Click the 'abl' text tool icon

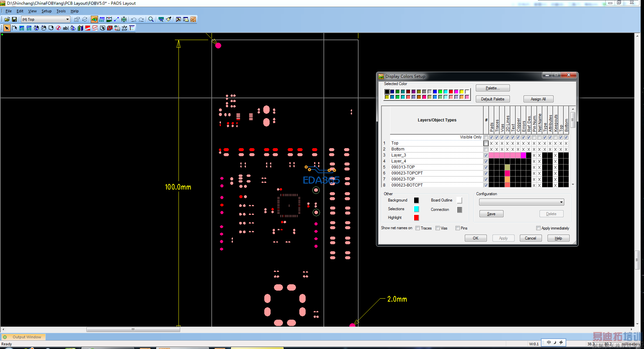66,28
